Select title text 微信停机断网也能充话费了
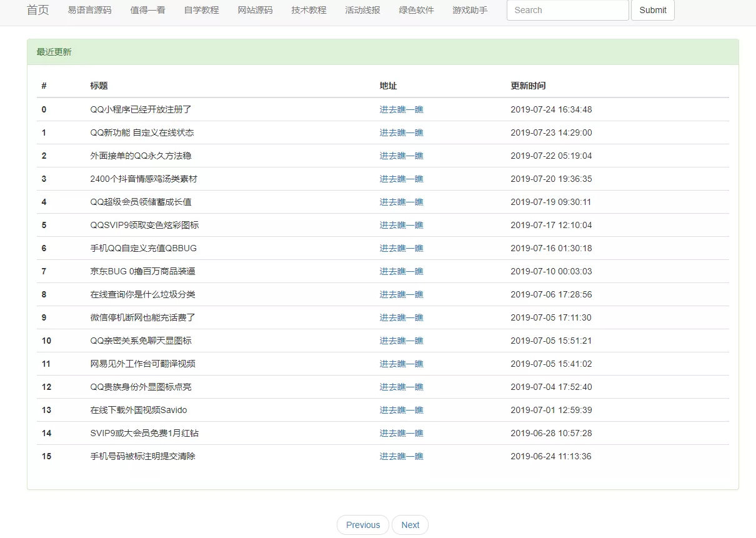Screen dimensions: 756x538 [x=142, y=317]
